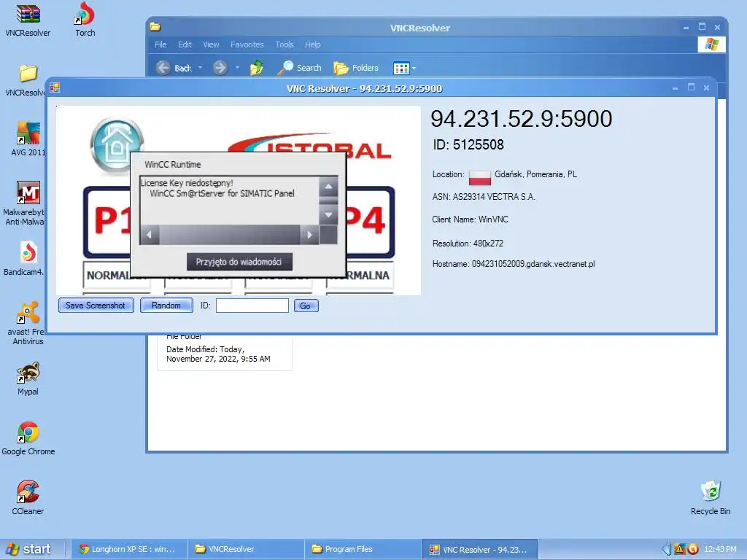Click the Polish flag next to Location
747x560 pixels.
coord(479,178)
